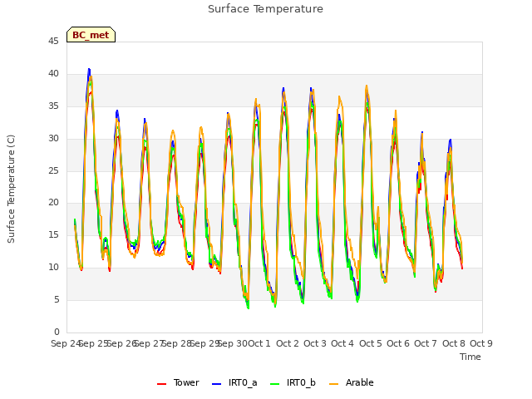Click the 30 y-axis tick label
Image resolution: width=532 pixels, height=399 pixels.
[53, 139]
